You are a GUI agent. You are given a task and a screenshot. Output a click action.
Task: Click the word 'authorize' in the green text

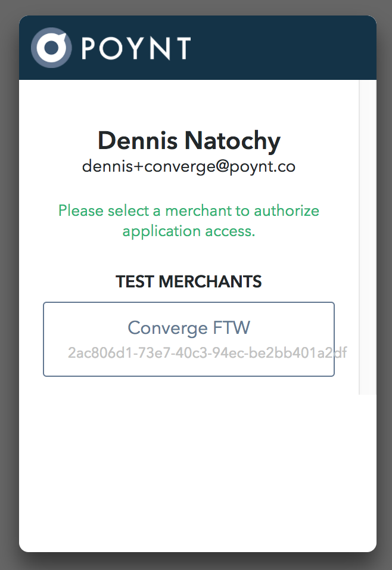[287, 211]
